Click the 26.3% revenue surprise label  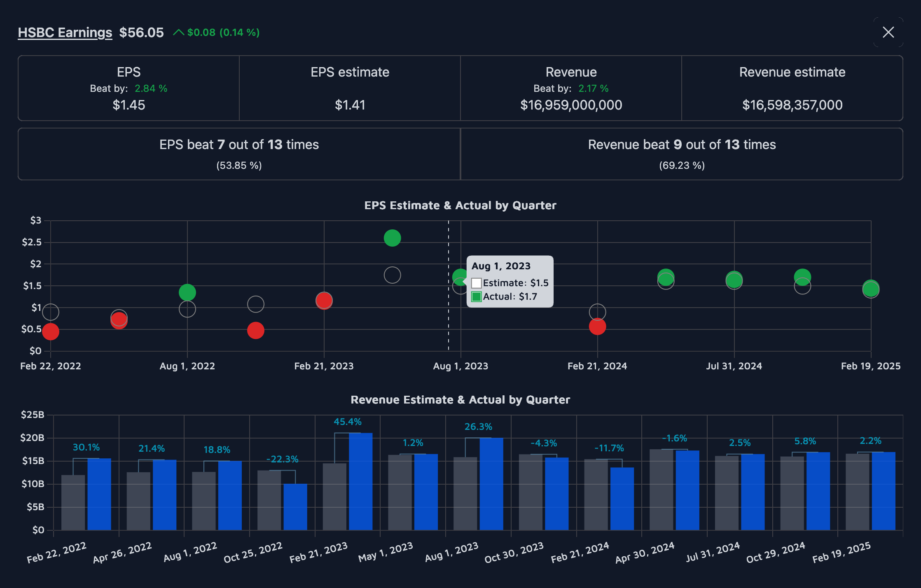point(478,427)
